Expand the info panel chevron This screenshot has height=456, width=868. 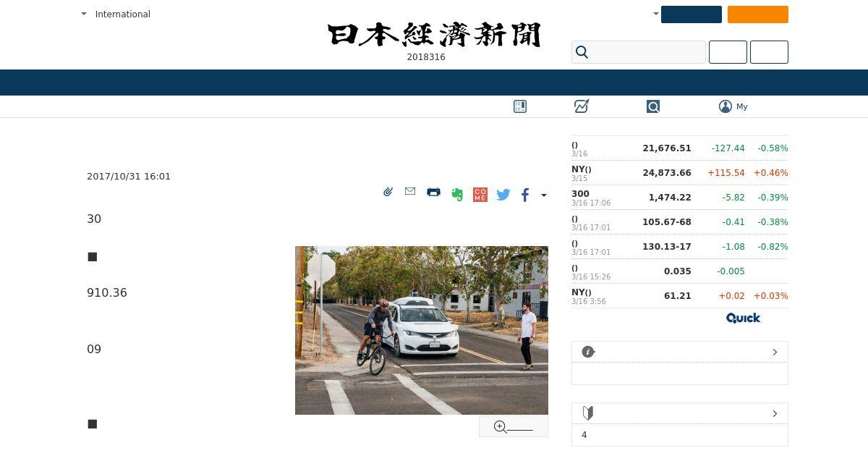[x=775, y=352]
